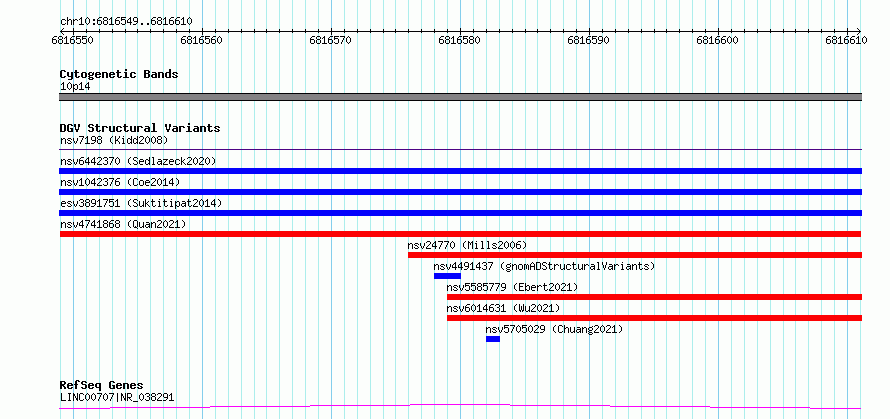Viewport: 890px width, 419px height.
Task: Open variant nsv6014631 (Wu2021) label
Action: tap(503, 308)
